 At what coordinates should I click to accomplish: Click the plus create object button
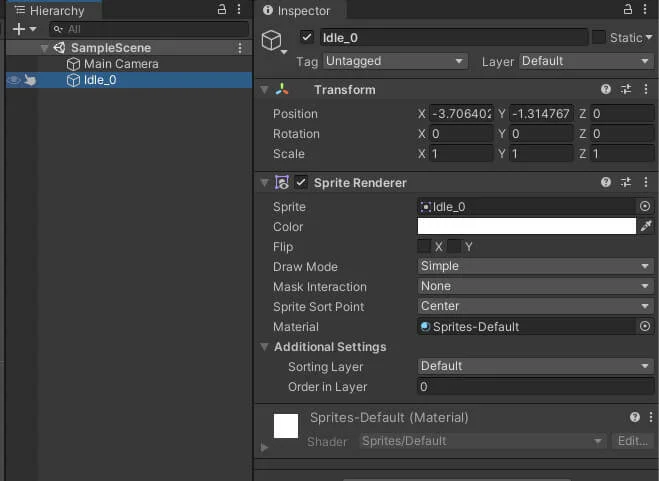(19, 29)
